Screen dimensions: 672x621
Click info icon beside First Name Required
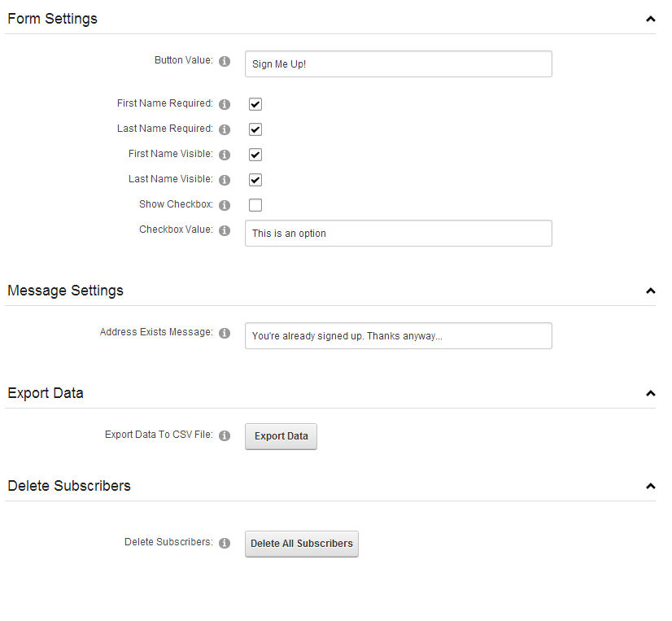(225, 104)
